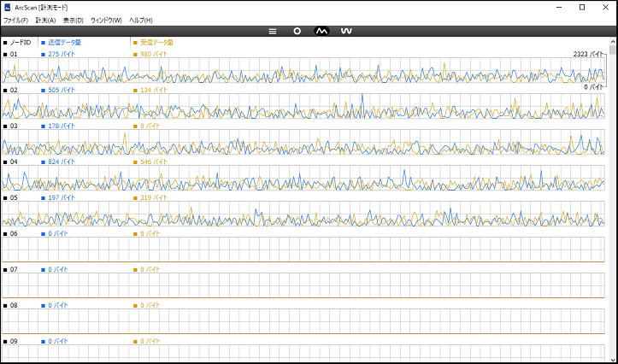Select node ID 09 label
The height and width of the screenshot is (364, 618).
(14, 341)
